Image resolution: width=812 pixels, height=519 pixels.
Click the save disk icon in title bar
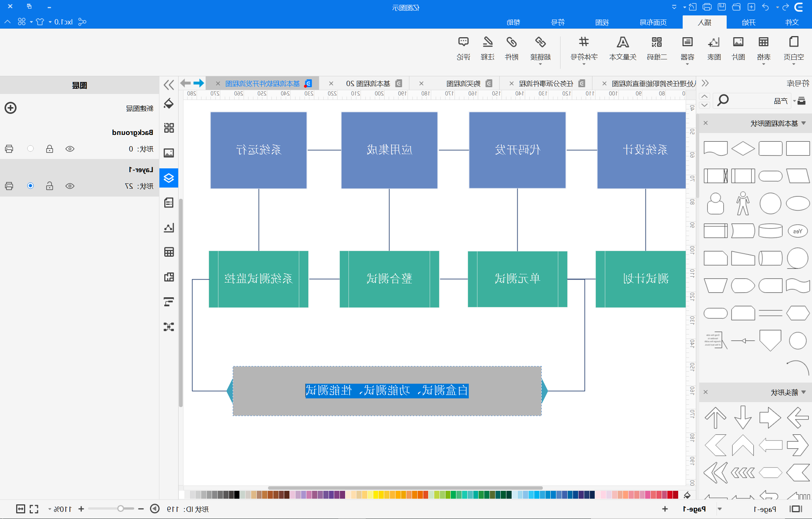[x=721, y=7]
